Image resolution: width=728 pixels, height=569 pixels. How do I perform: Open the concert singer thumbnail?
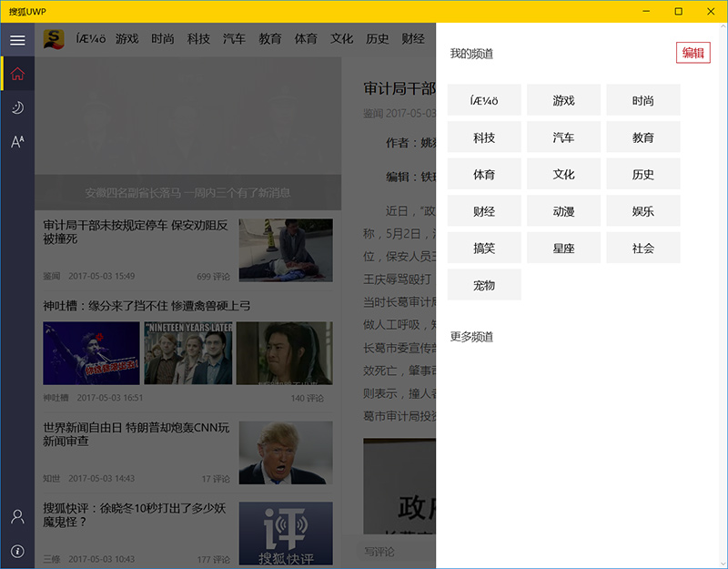coord(91,353)
